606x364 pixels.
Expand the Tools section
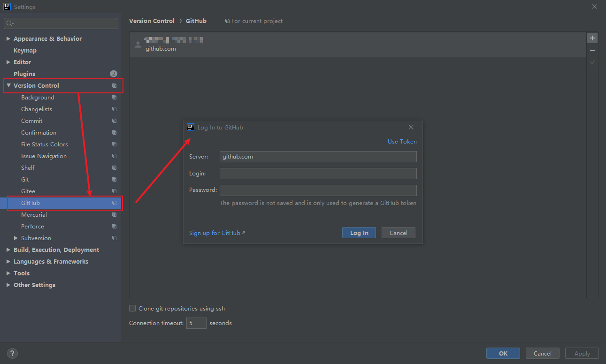click(x=8, y=273)
